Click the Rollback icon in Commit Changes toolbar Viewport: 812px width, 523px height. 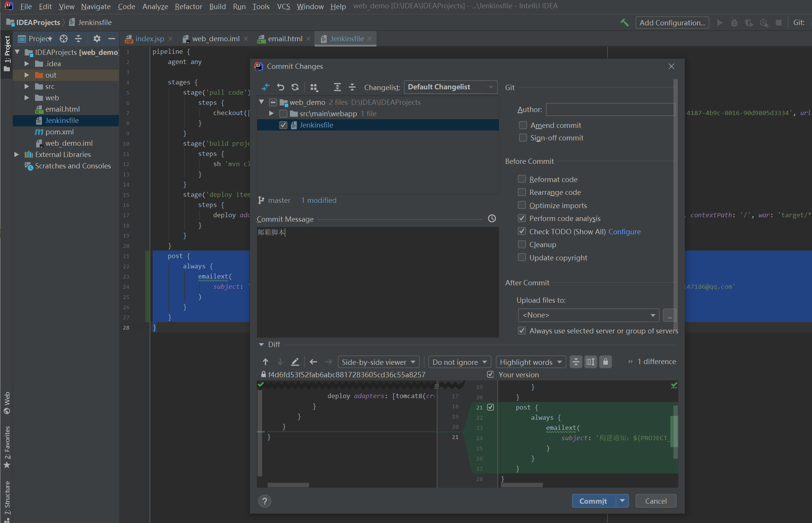[x=280, y=87]
